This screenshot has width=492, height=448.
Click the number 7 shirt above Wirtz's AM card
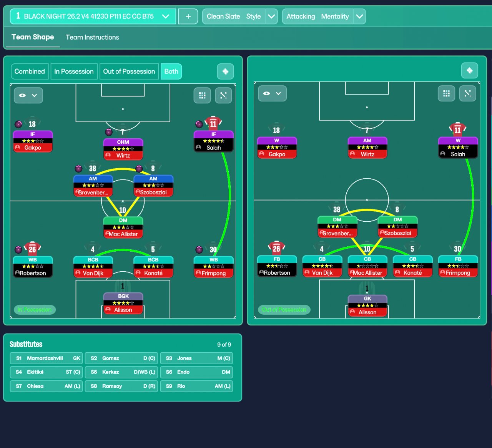[x=367, y=130]
